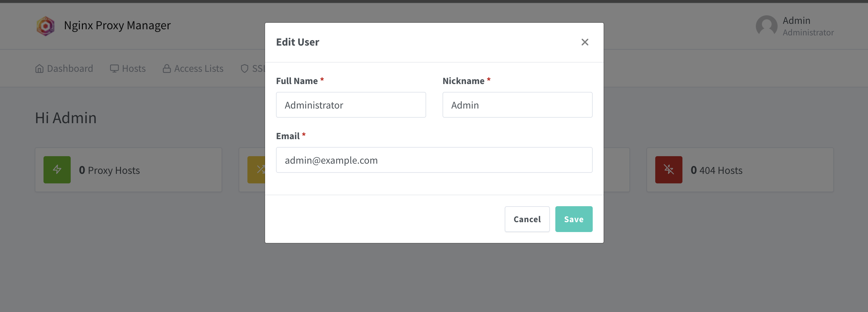Go to the Dashboard tab
Image resolution: width=868 pixels, height=312 pixels.
coord(64,69)
